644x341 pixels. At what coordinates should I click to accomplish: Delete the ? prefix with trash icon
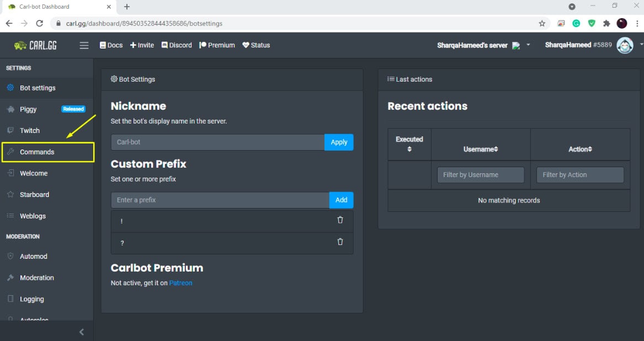click(340, 242)
